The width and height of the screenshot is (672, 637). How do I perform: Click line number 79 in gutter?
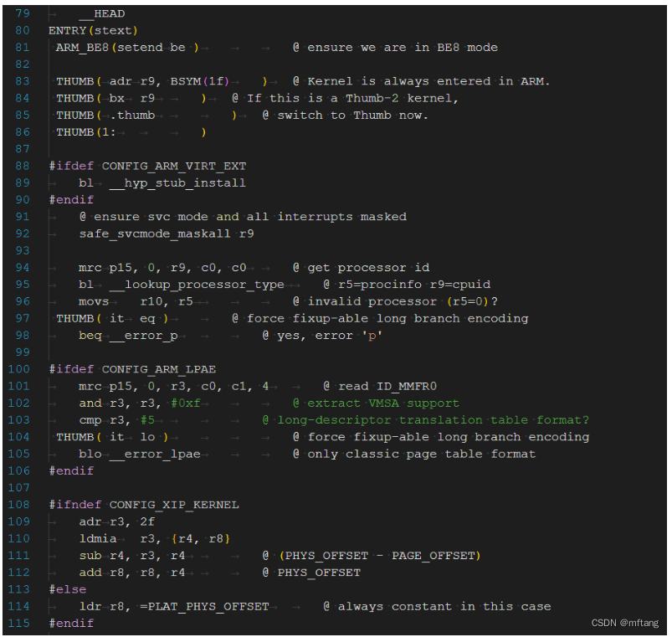[x=23, y=13]
